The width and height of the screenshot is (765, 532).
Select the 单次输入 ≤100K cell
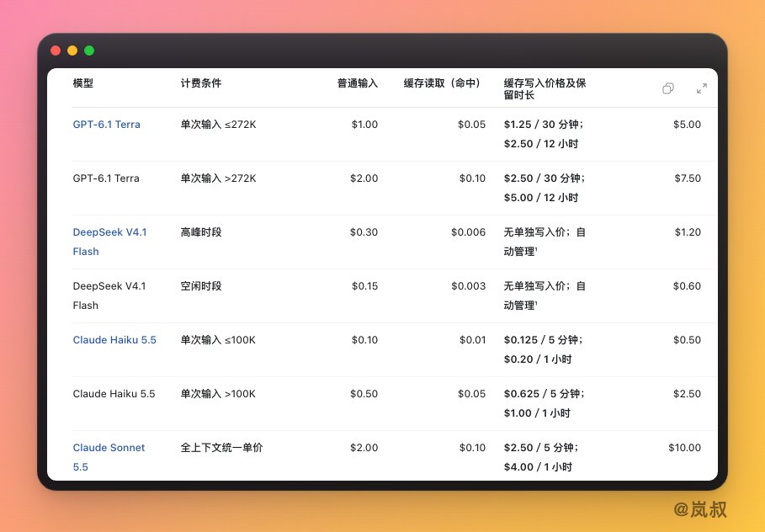click(x=218, y=340)
